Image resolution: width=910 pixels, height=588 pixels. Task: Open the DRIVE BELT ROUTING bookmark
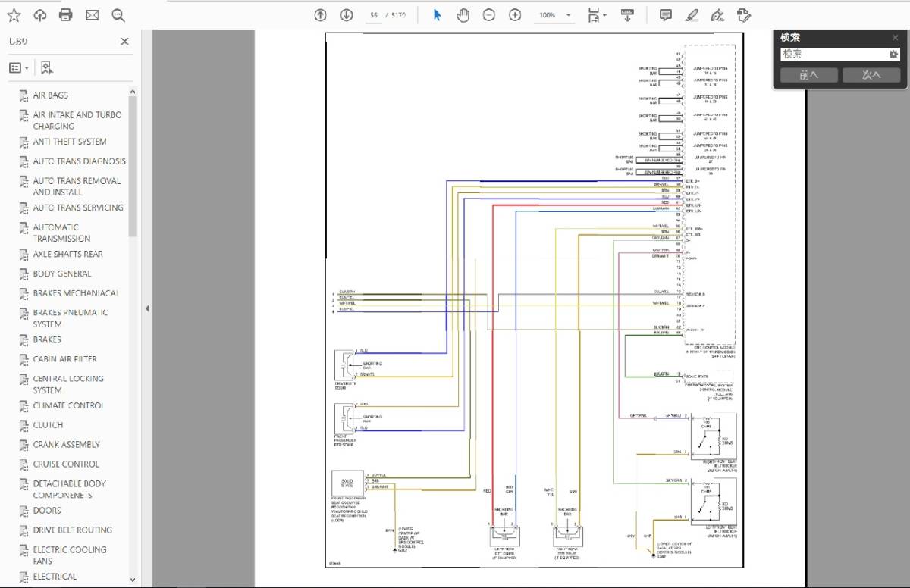72,530
